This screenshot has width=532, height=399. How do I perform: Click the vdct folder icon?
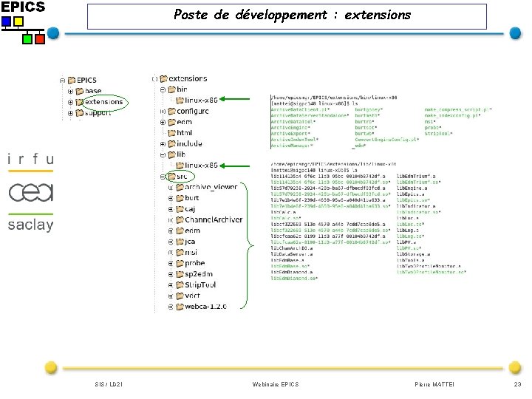(180, 296)
